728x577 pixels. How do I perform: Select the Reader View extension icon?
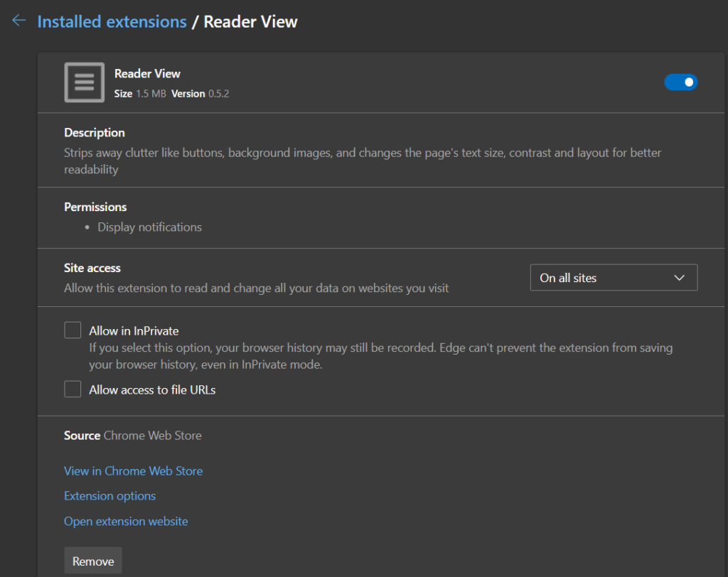coord(84,82)
